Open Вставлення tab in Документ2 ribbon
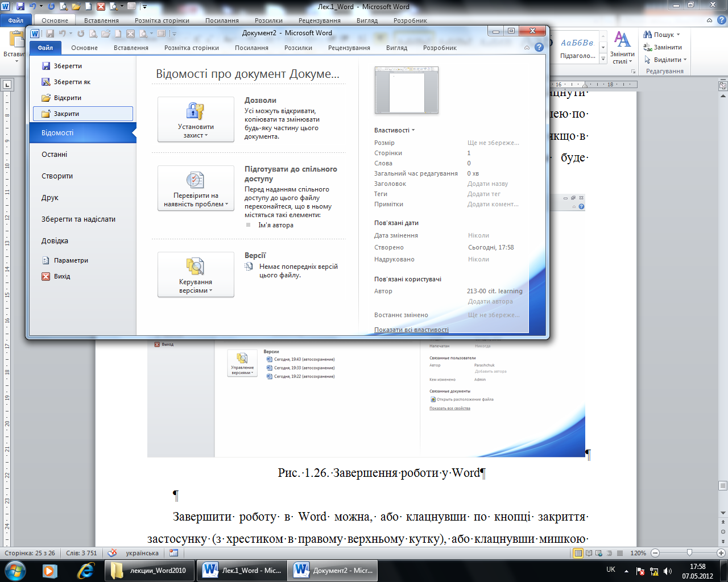Viewport: 728px width, 582px height. pyautogui.click(x=131, y=48)
